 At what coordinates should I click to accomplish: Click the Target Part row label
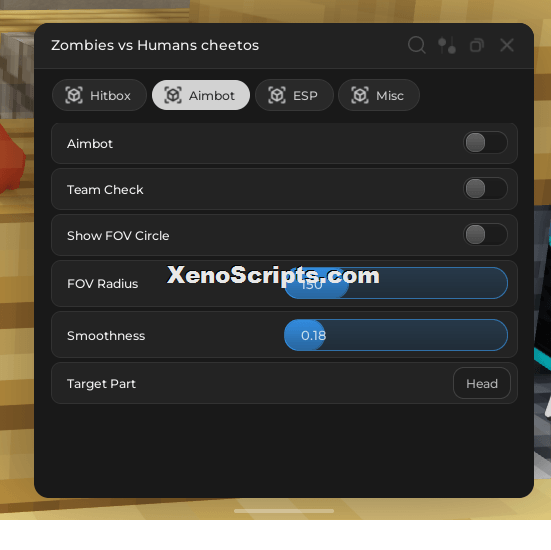pos(101,384)
